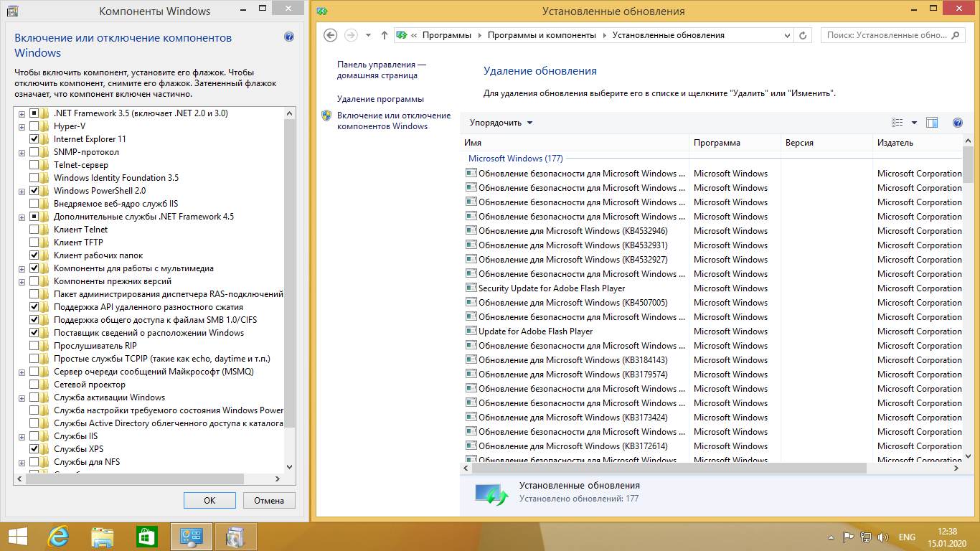Sort by Программа column header
The width and height of the screenshot is (980, 551).
[735, 143]
